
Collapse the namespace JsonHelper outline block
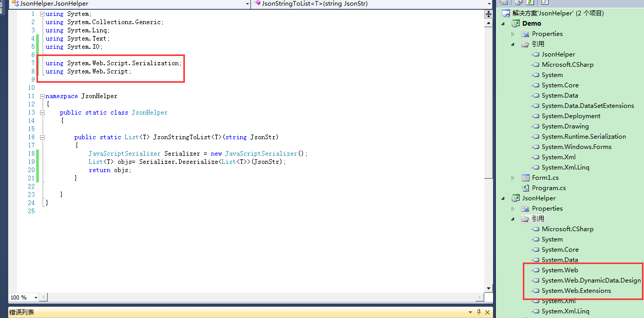pos(42,96)
